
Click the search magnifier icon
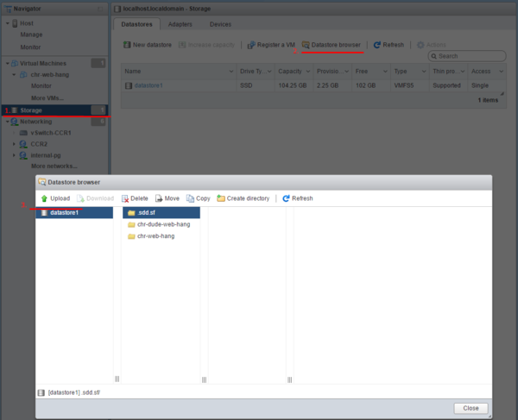pos(433,56)
